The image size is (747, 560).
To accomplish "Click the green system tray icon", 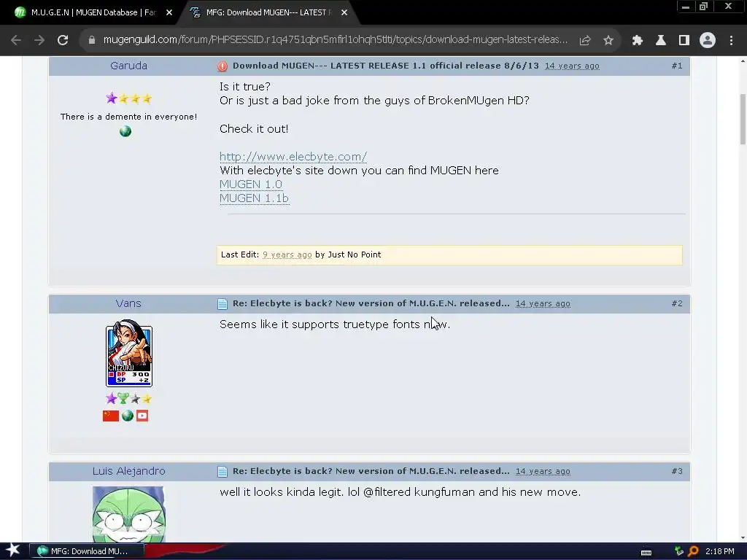I will [x=679, y=551].
